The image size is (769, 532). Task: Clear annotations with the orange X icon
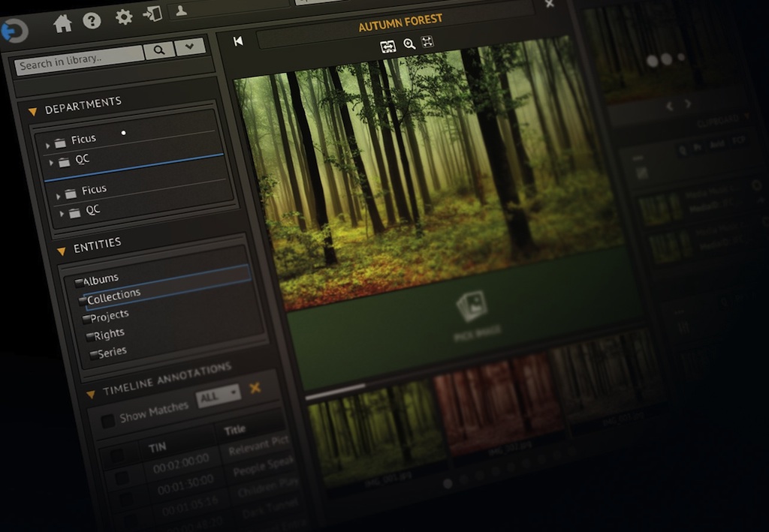coord(255,388)
